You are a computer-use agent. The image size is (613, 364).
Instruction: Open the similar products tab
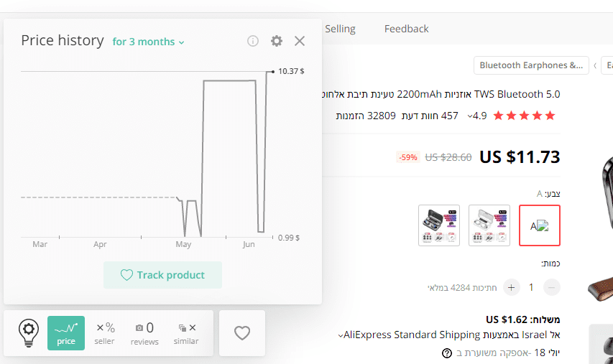[186, 333]
